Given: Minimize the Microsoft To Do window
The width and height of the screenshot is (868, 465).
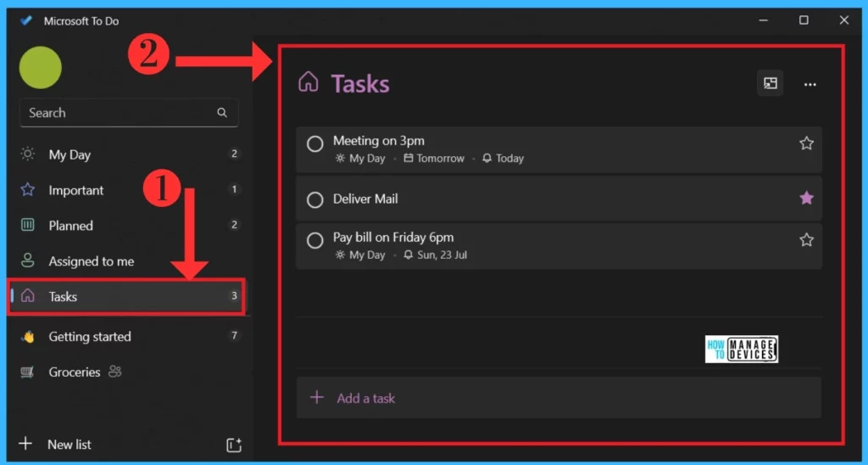Looking at the screenshot, I should point(764,20).
